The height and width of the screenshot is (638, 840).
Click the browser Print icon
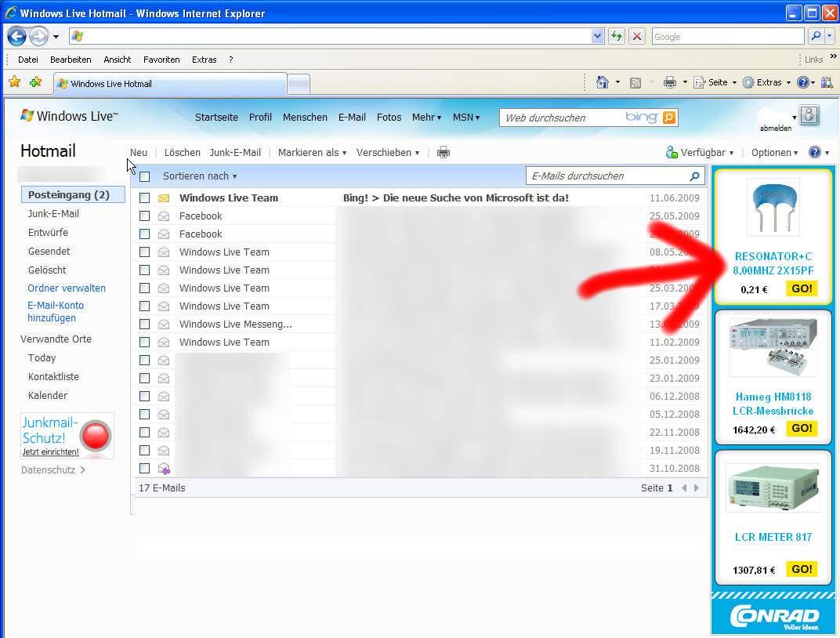670,82
